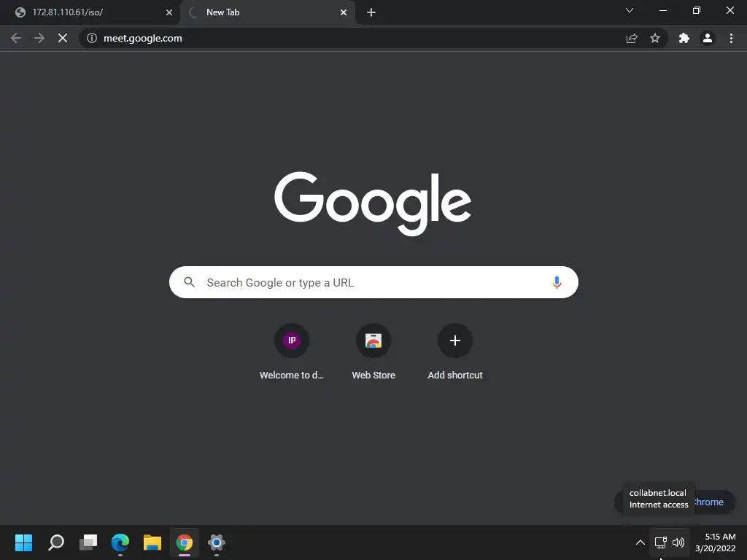
Task: Stop loading the page
Action: click(x=63, y=38)
